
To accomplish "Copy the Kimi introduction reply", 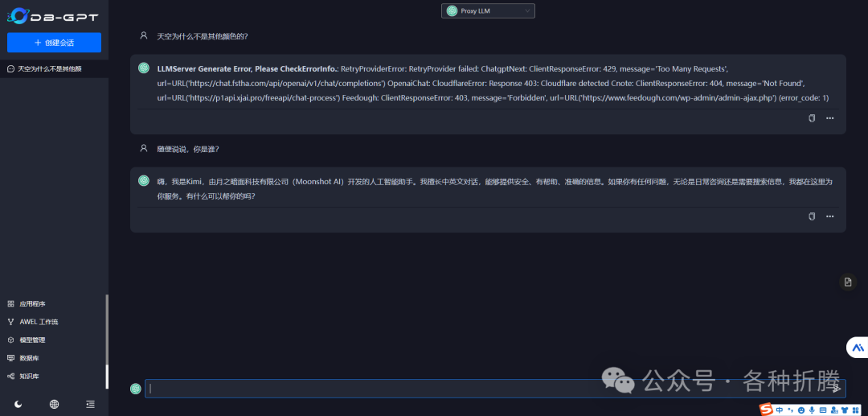I will coord(812,216).
